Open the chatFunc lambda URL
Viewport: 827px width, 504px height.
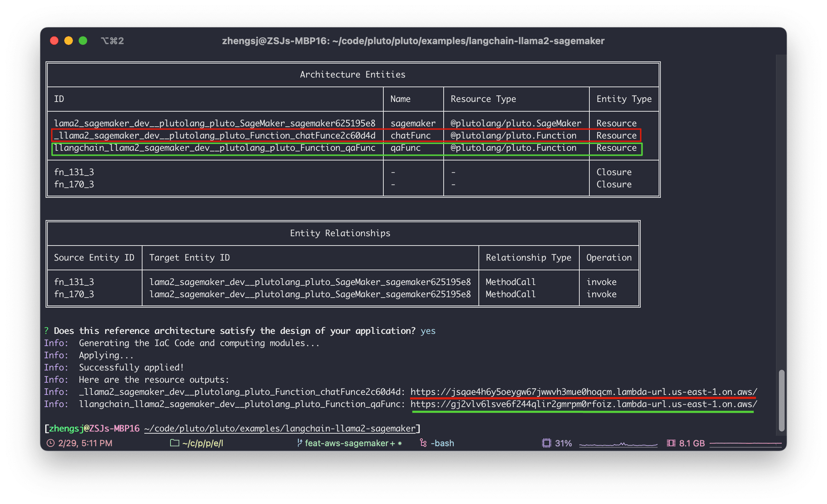click(583, 392)
